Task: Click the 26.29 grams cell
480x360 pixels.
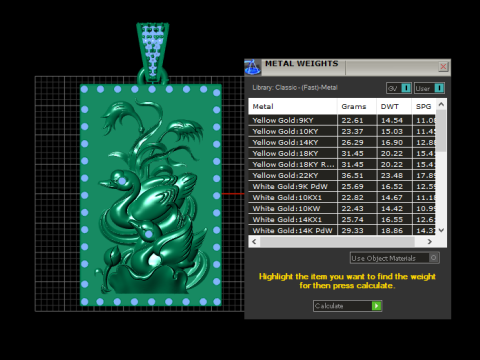Action: coord(357,142)
